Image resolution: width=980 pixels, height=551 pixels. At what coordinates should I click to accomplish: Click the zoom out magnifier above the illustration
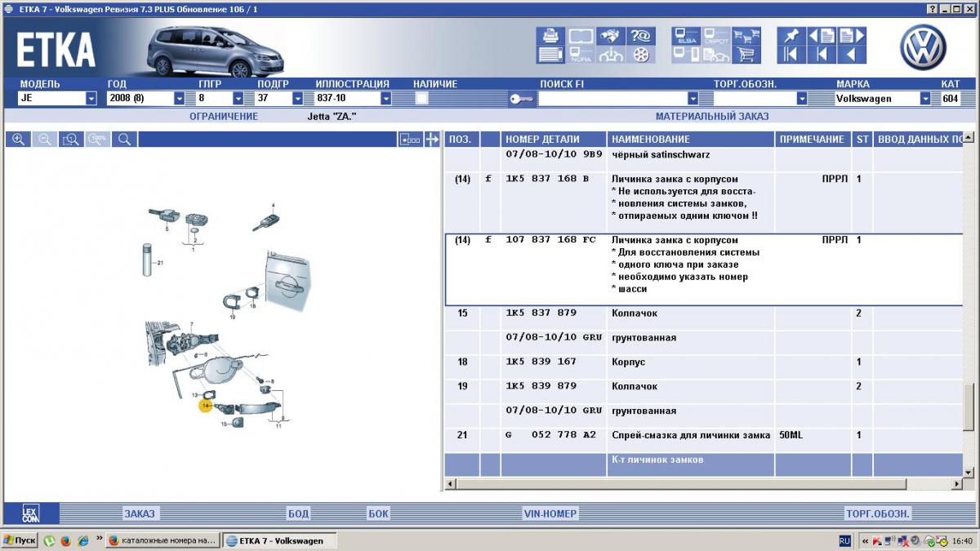(45, 140)
